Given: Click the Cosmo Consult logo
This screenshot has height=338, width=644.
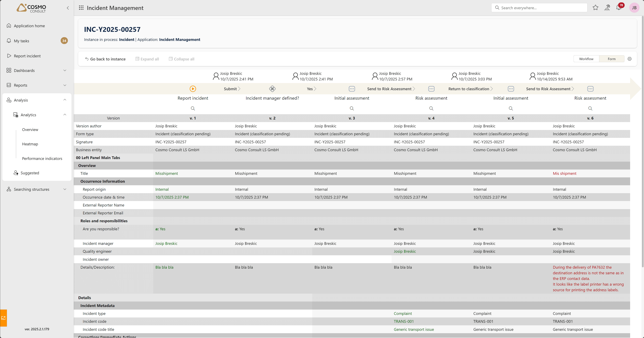Looking at the screenshot, I should 32,8.
